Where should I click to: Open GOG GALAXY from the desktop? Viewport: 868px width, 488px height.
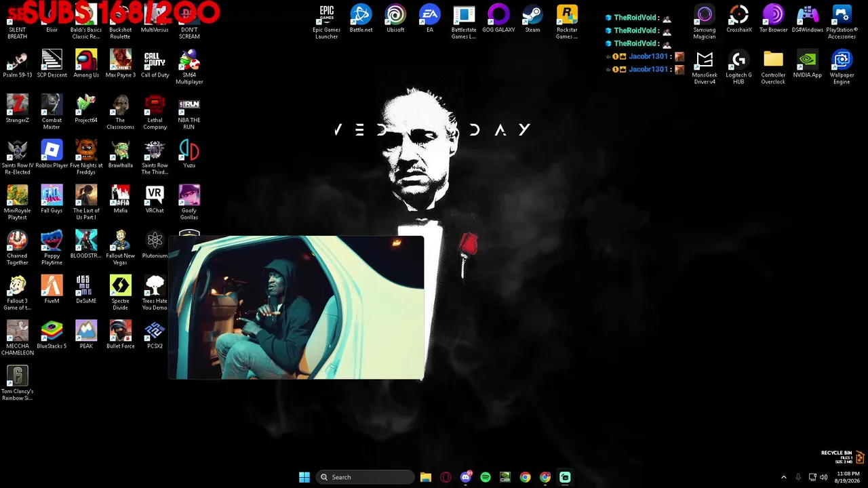[498, 19]
